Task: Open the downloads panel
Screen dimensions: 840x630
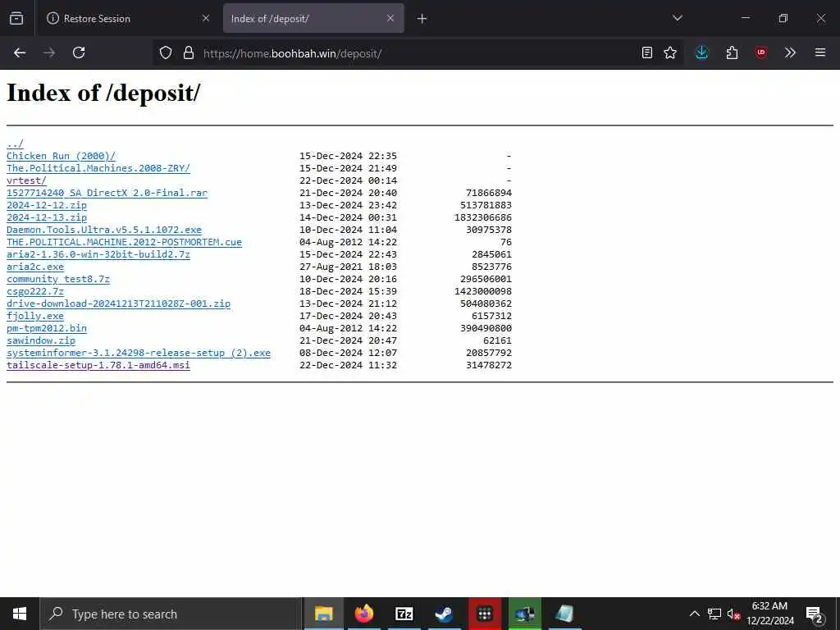Action: (702, 52)
